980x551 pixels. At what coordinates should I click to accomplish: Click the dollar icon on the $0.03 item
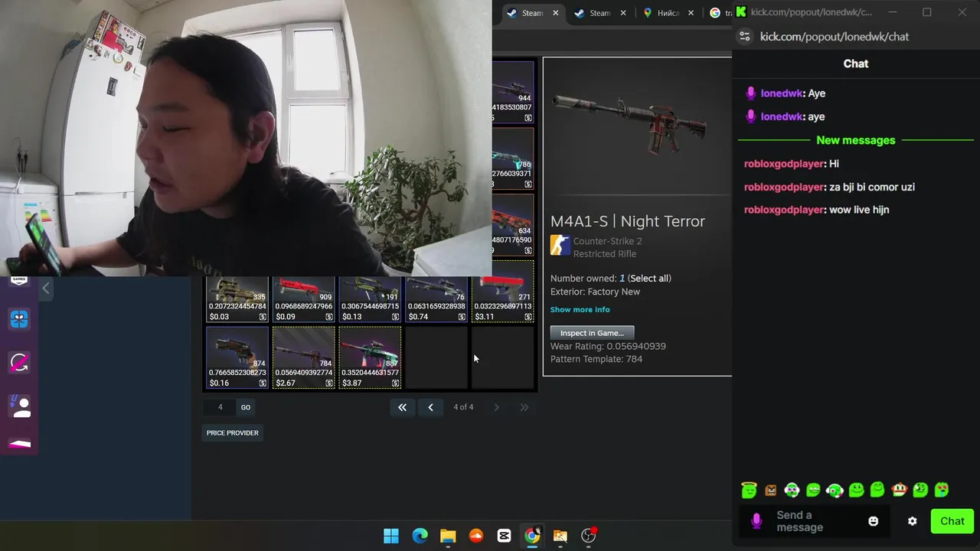[263, 317]
